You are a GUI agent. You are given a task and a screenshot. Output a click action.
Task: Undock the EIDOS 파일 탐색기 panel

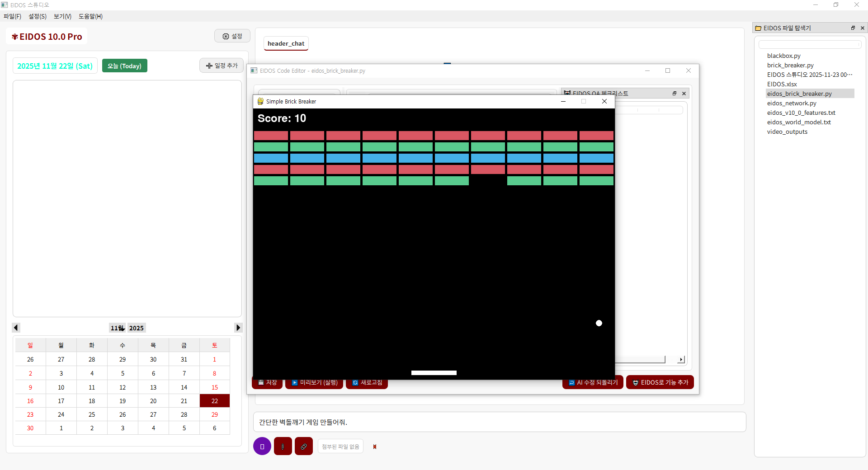pos(853,28)
